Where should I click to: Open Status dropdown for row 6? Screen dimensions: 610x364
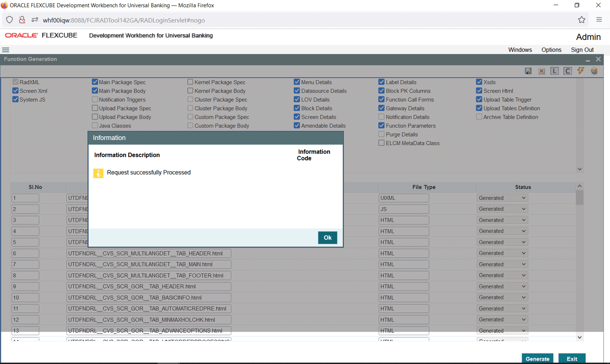[502, 253]
